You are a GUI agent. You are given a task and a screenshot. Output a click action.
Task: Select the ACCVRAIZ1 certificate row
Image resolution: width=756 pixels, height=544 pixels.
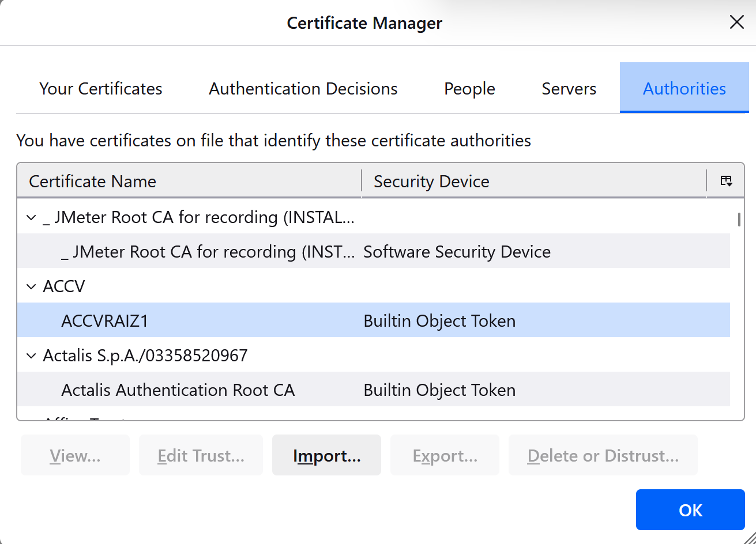click(x=374, y=320)
